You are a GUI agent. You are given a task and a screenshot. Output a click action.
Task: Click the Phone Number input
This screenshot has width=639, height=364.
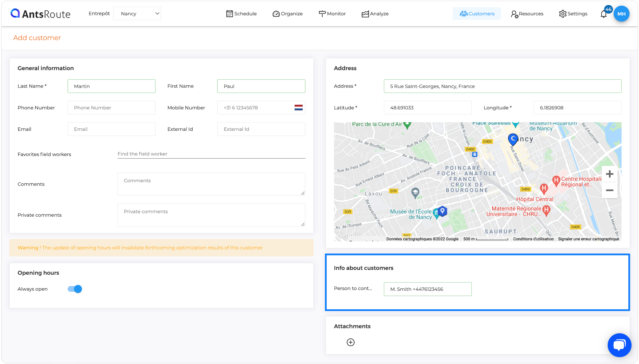coord(111,108)
